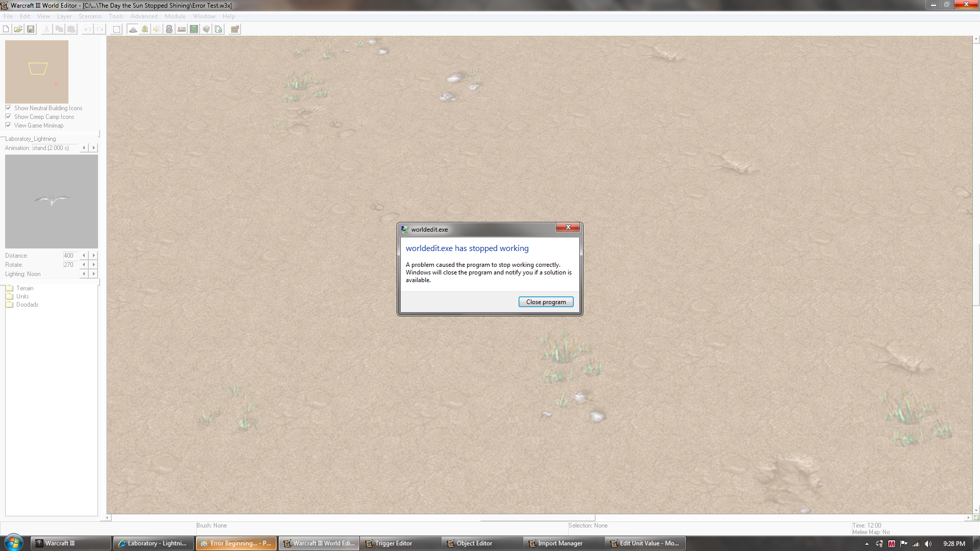Decrease Rotate with left arrow

click(84, 265)
